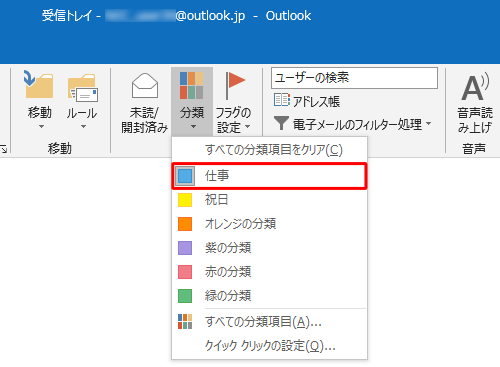Image resolution: width=500 pixels, height=367 pixels.
Task: Select 緑の分類 from the menu
Action: [269, 296]
